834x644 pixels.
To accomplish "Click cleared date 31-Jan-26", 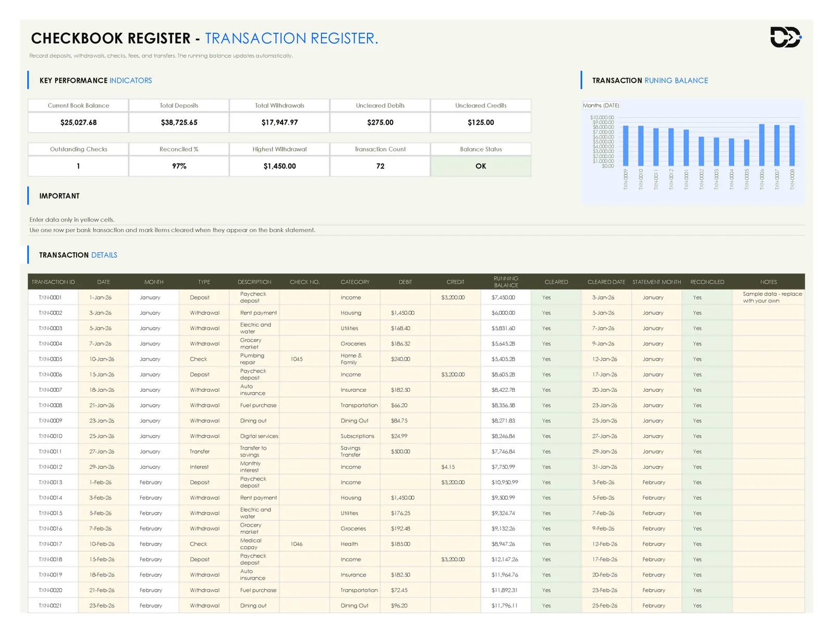I will point(606,467).
